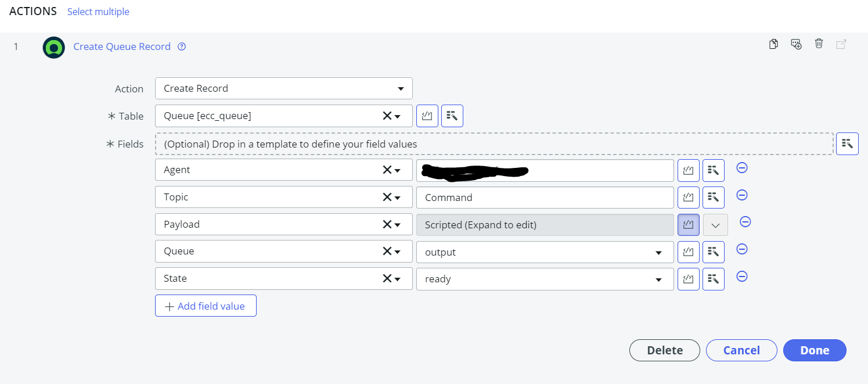Add an annotation comment to this action

tap(796, 44)
